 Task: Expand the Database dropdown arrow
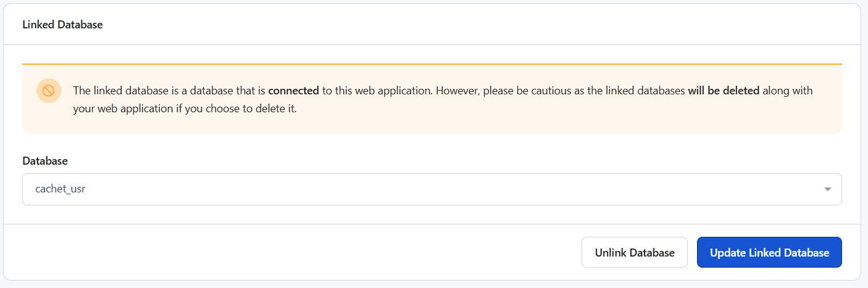pos(827,189)
